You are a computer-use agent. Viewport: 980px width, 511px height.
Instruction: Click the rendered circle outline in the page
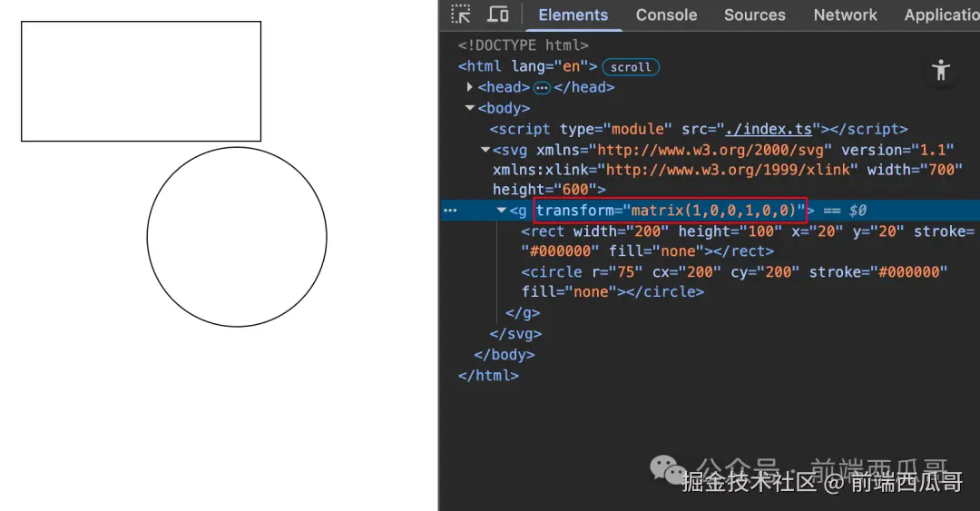pos(237,237)
